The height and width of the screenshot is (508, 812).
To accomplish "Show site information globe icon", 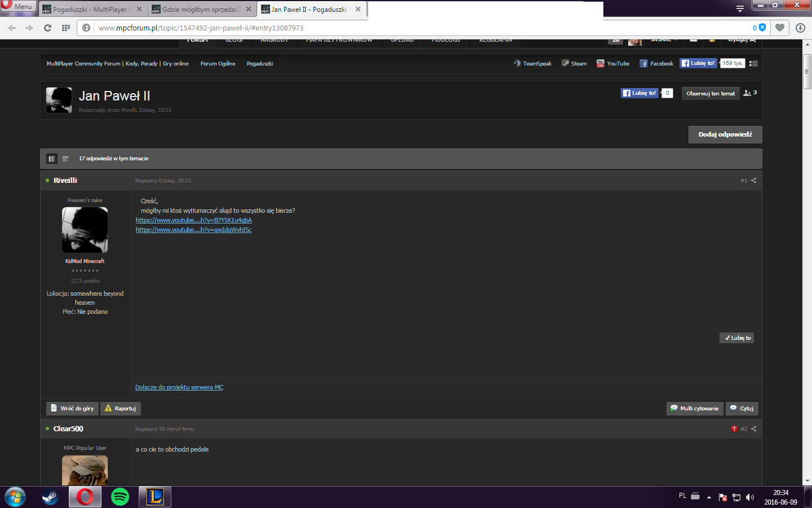I will coord(86,28).
